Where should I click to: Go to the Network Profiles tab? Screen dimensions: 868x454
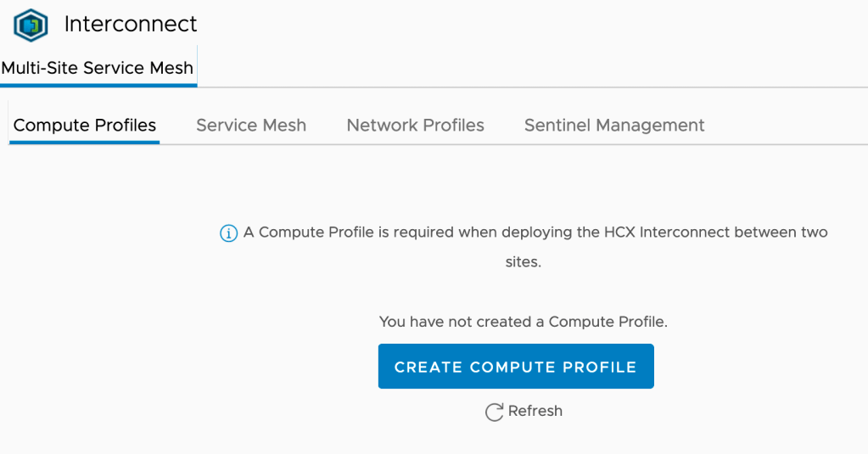415,126
